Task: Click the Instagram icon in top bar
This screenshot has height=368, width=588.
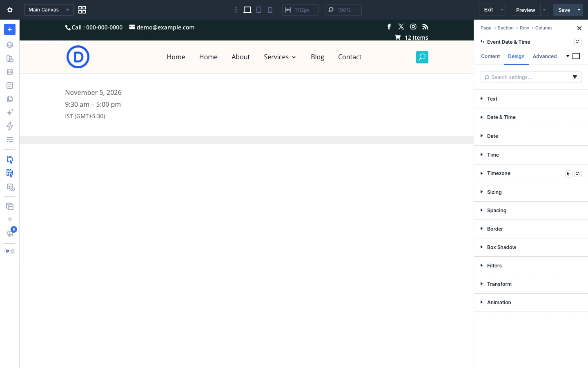Action: (413, 27)
